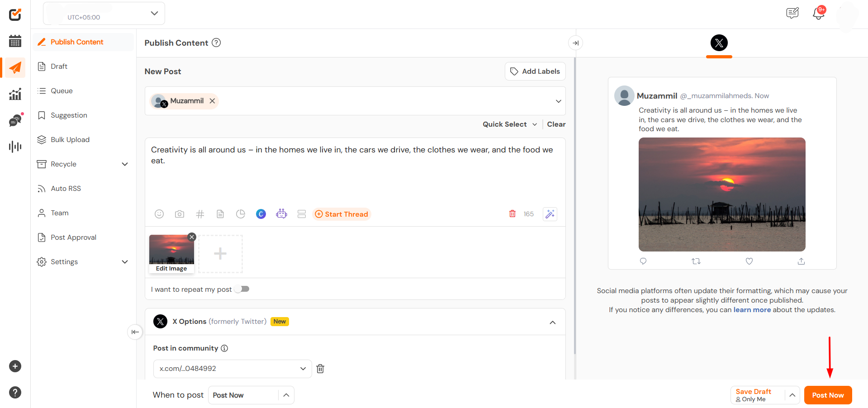The image size is (868, 408).
Task: Click the stacked rows icon in composer toolbar
Action: tap(302, 214)
